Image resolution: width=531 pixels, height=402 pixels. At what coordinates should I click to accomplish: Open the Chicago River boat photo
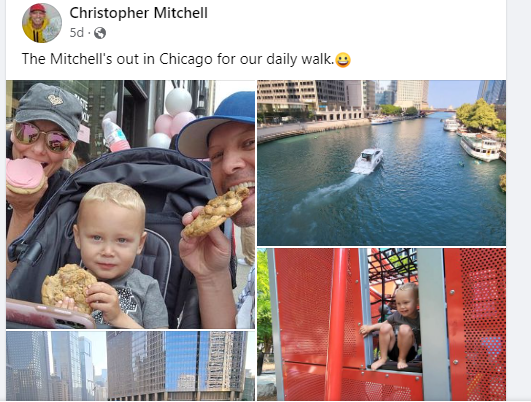pos(381,163)
